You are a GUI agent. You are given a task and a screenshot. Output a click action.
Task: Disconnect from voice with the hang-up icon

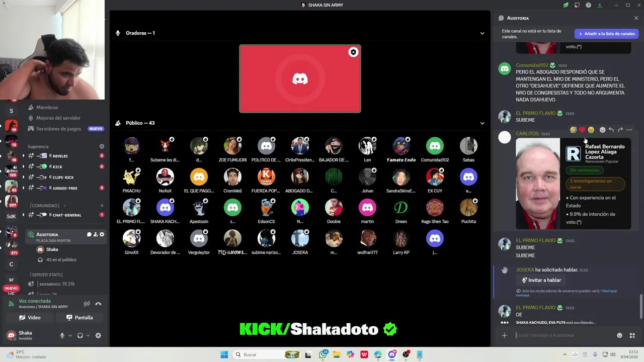point(98,304)
